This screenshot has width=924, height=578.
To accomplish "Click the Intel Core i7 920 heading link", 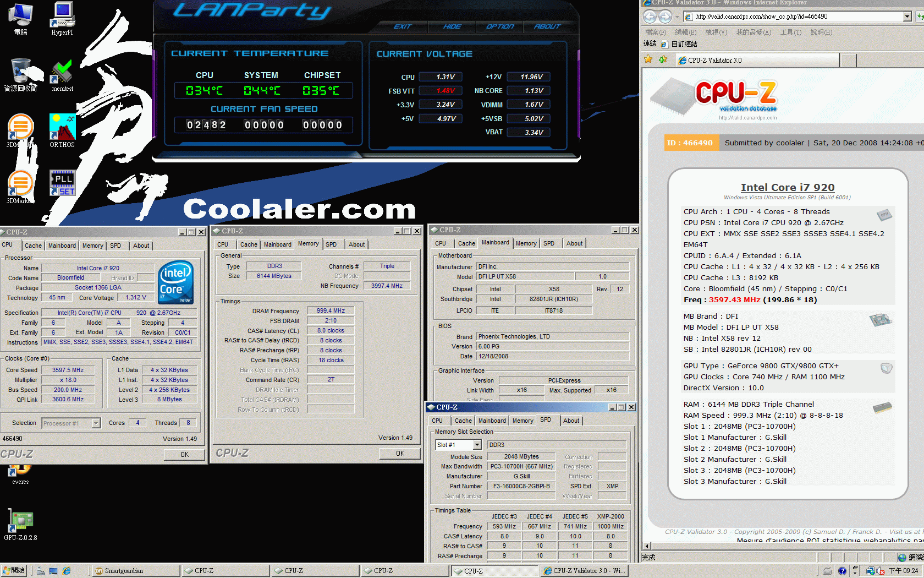I will point(788,188).
